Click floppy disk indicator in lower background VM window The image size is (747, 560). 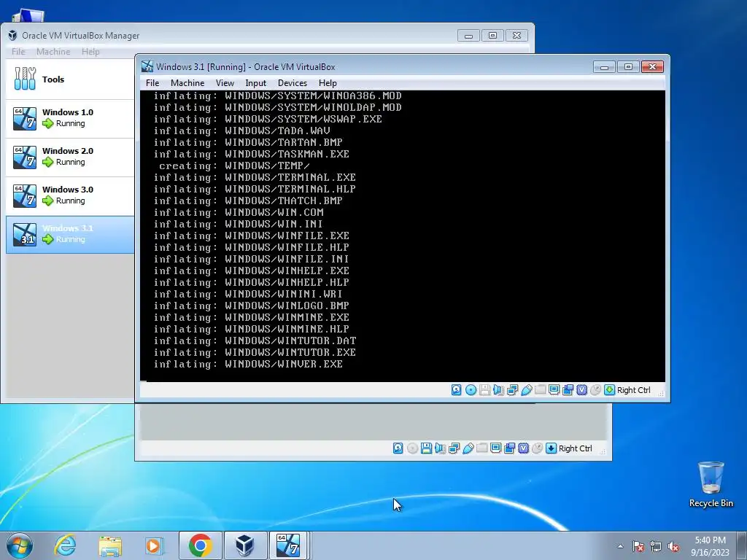coord(426,448)
